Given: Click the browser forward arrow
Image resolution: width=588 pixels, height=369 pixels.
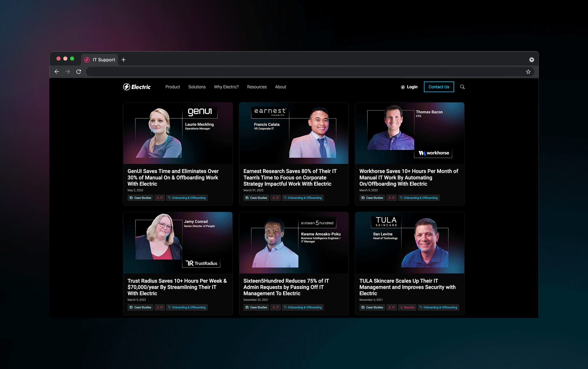Looking at the screenshot, I should pos(68,71).
